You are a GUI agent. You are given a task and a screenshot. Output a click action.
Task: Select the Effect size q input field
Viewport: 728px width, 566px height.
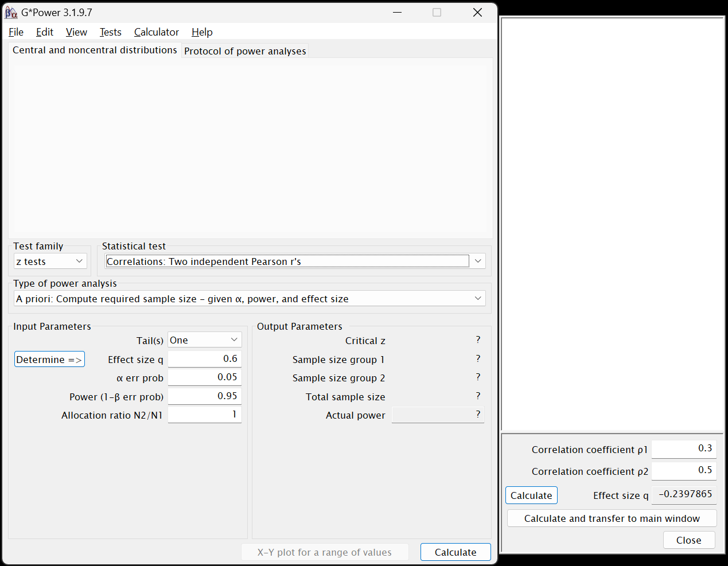tap(205, 359)
